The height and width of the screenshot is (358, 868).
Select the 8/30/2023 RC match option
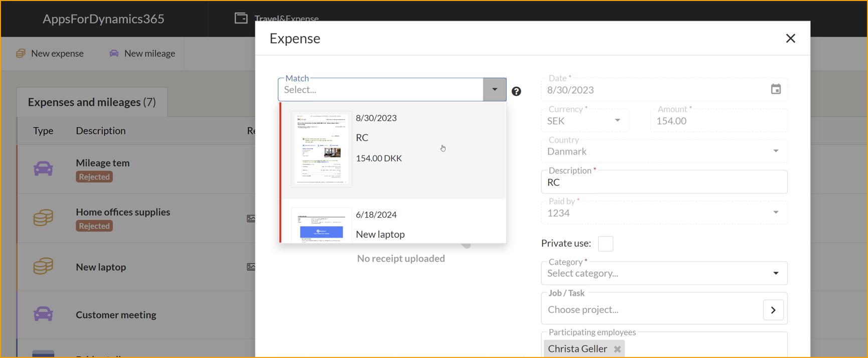pyautogui.click(x=393, y=150)
